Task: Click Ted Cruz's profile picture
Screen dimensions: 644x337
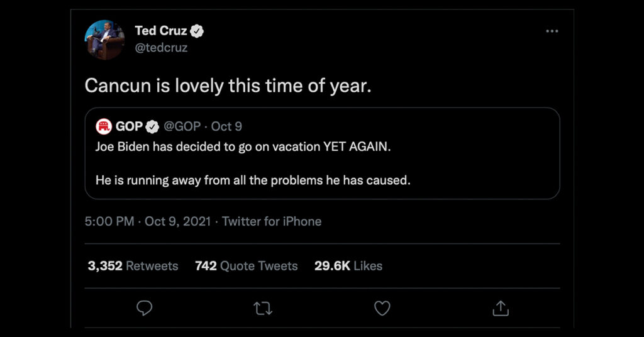Action: 104,40
